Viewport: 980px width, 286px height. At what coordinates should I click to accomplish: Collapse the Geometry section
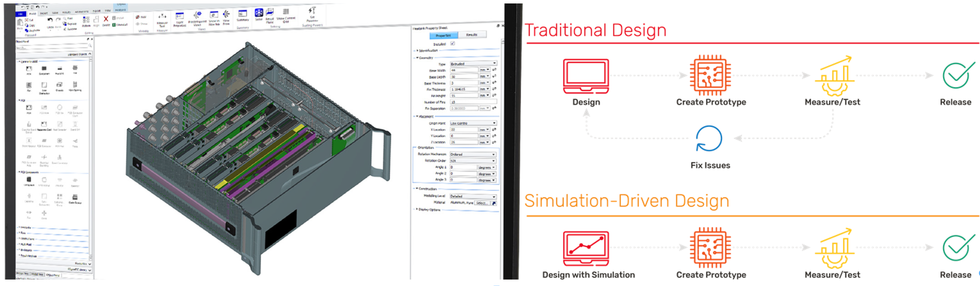pos(417,57)
